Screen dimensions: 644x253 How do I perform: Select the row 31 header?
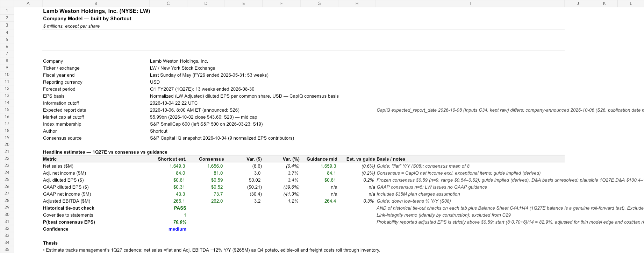click(x=7, y=222)
